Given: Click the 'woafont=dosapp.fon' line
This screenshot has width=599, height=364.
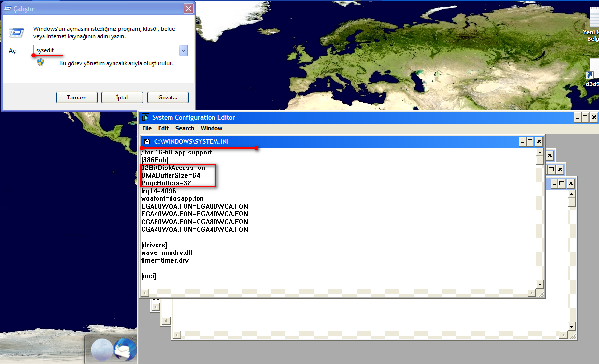Looking at the screenshot, I should coord(172,198).
